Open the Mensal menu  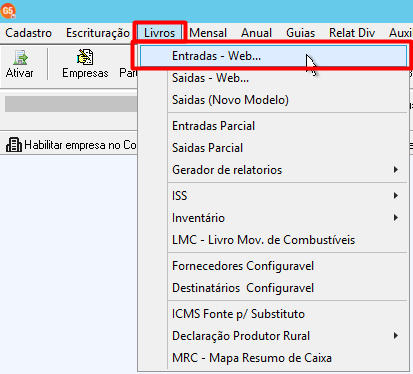(208, 33)
